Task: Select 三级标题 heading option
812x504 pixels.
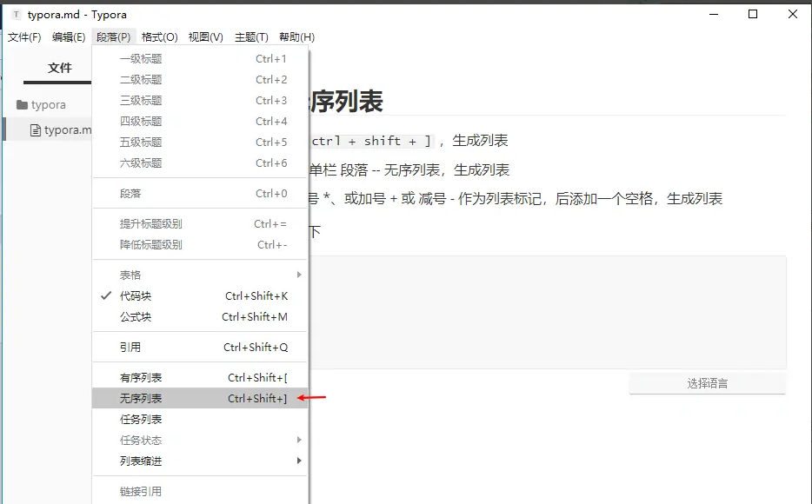Action: (200, 101)
